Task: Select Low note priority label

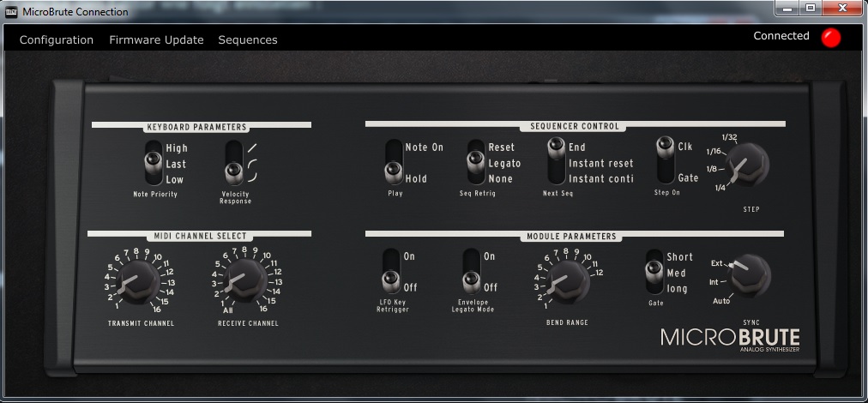Action: pyautogui.click(x=174, y=180)
